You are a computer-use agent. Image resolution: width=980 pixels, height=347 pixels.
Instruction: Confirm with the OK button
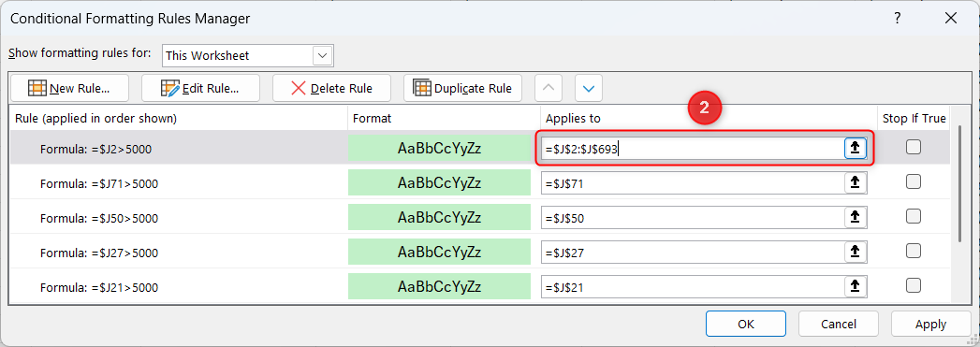point(746,324)
